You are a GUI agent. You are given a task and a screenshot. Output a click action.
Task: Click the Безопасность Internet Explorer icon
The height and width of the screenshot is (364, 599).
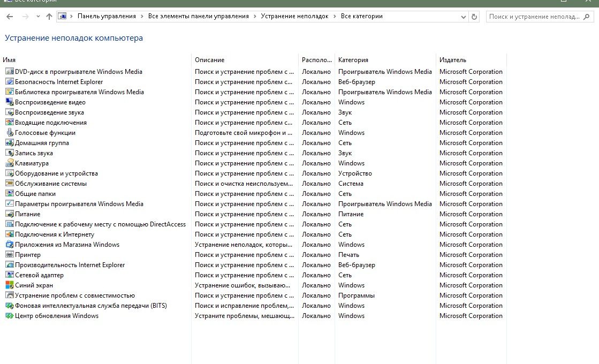click(x=10, y=82)
